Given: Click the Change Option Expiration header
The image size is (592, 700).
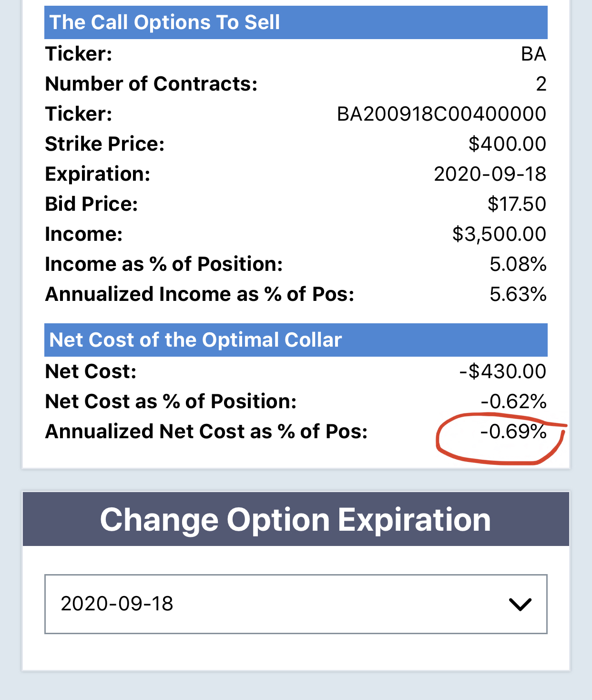Looking at the screenshot, I should tap(296, 519).
